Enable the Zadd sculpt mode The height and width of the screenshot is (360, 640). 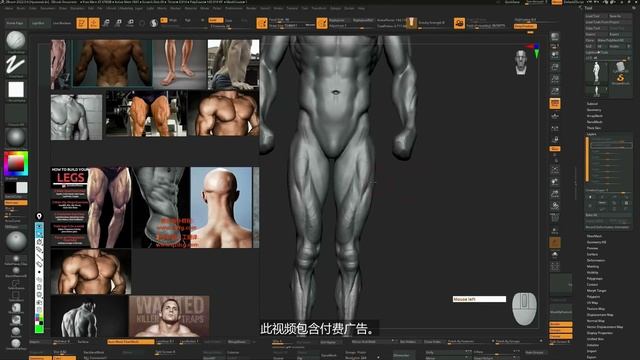click(216, 20)
